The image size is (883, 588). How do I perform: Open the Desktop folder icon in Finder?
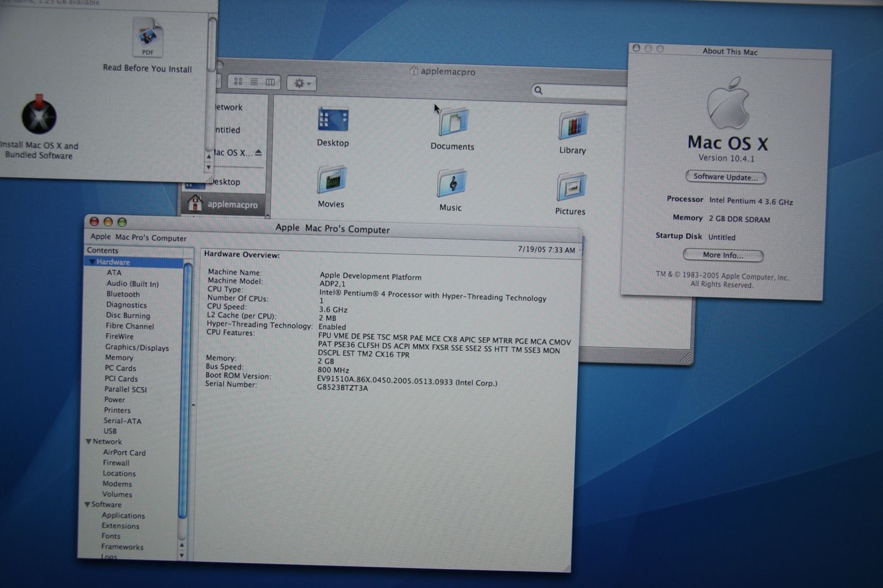(333, 119)
